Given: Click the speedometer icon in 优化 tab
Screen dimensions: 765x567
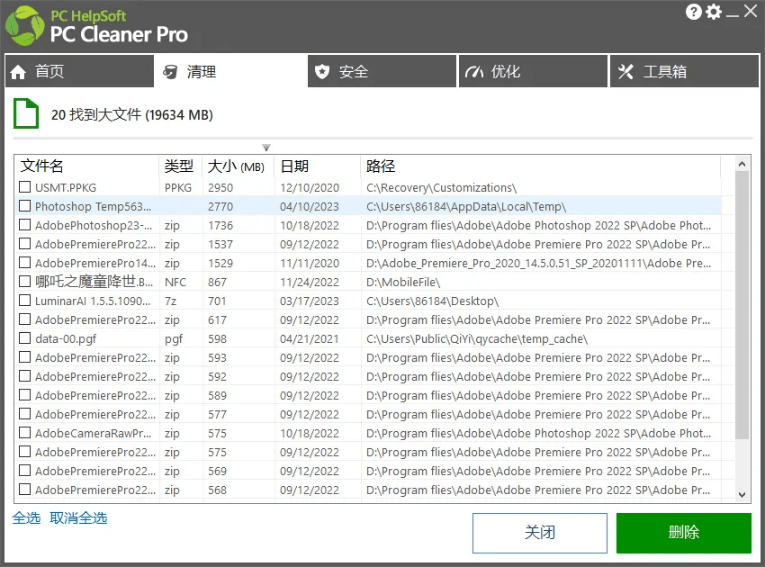Looking at the screenshot, I should pyautogui.click(x=474, y=72).
